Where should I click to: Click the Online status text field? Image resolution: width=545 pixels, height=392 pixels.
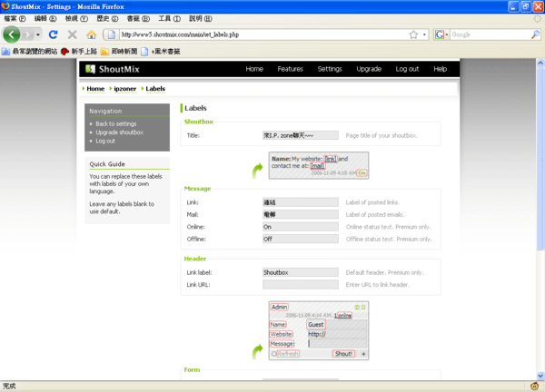tap(301, 226)
